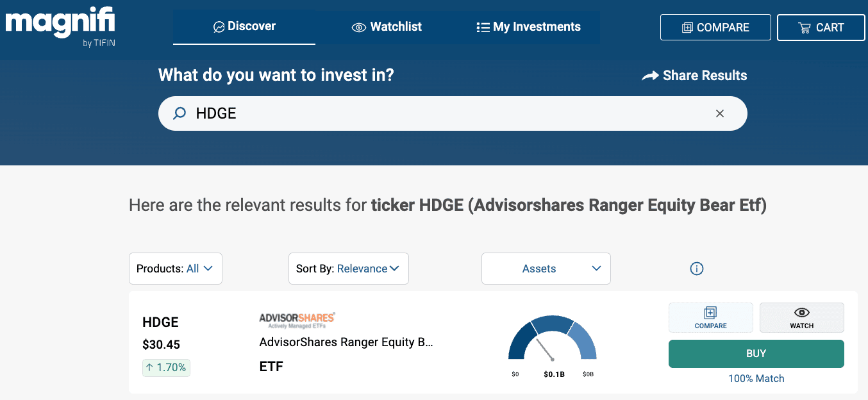
Task: Click the assets gauge chart
Action: (552, 338)
